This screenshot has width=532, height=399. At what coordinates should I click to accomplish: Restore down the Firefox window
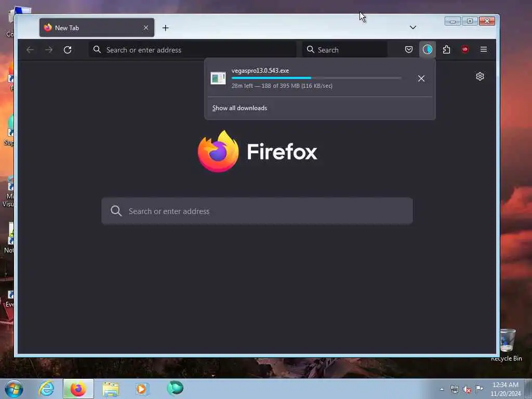coord(470,21)
